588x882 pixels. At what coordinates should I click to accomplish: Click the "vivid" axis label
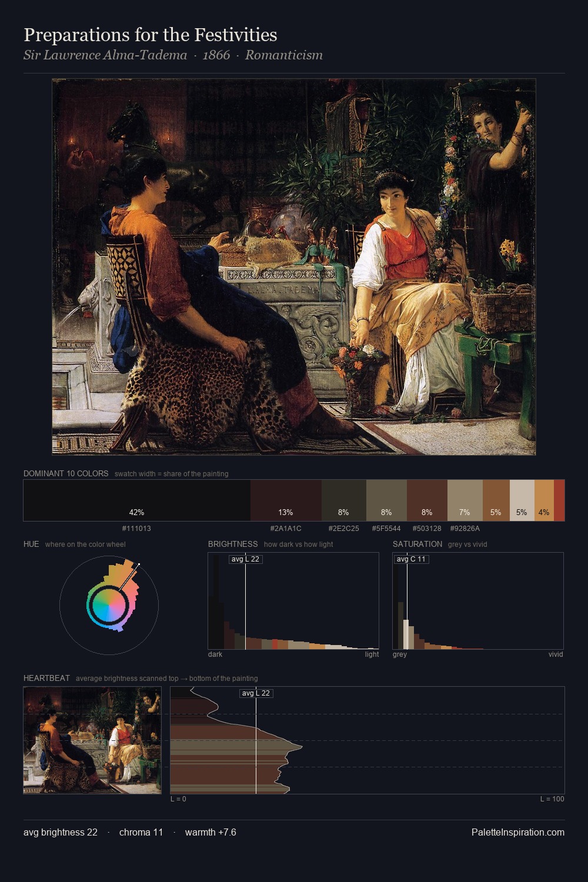pos(556,654)
